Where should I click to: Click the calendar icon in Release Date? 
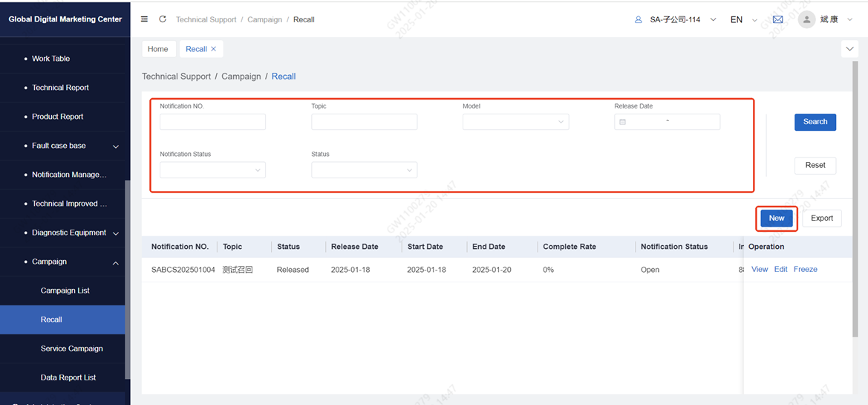coord(623,122)
